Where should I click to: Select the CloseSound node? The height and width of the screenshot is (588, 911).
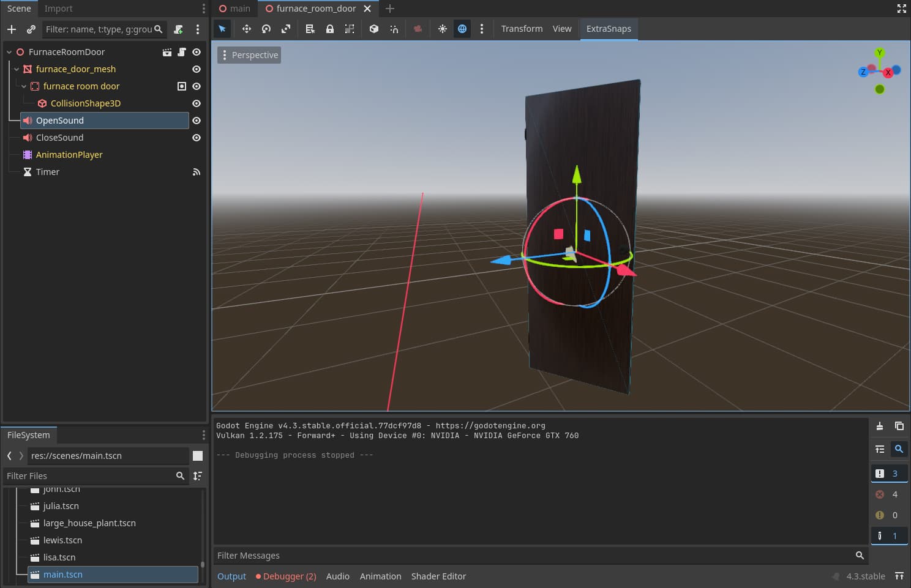59,138
